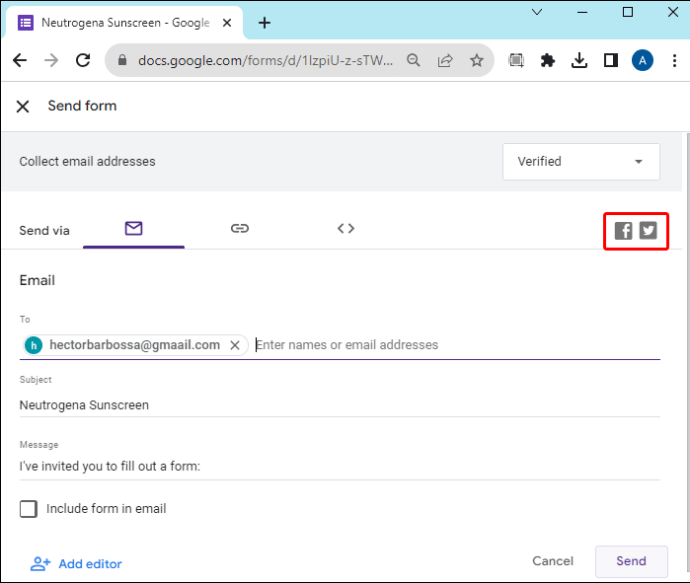Click the Send form title
This screenshot has width=690, height=583.
(x=82, y=106)
